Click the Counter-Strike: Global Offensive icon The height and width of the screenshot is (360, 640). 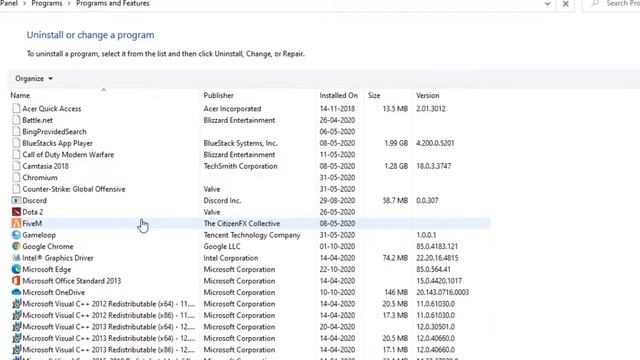pos(16,189)
